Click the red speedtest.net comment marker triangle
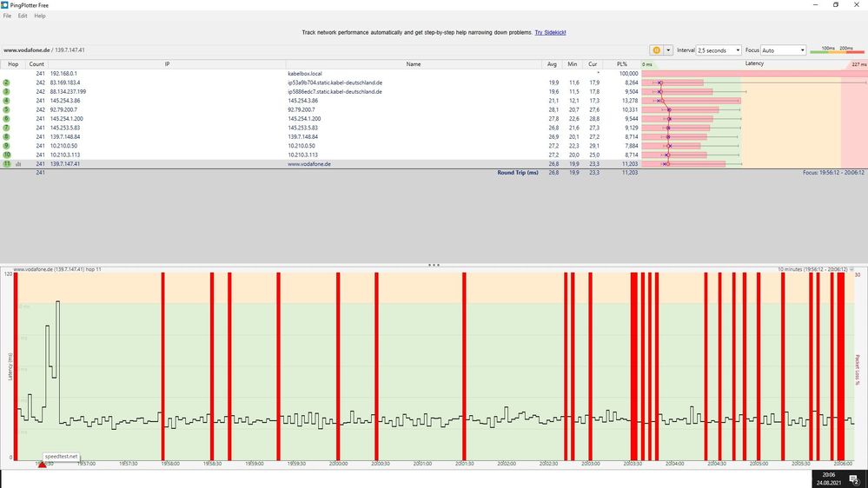The width and height of the screenshot is (868, 488). pyautogui.click(x=42, y=465)
